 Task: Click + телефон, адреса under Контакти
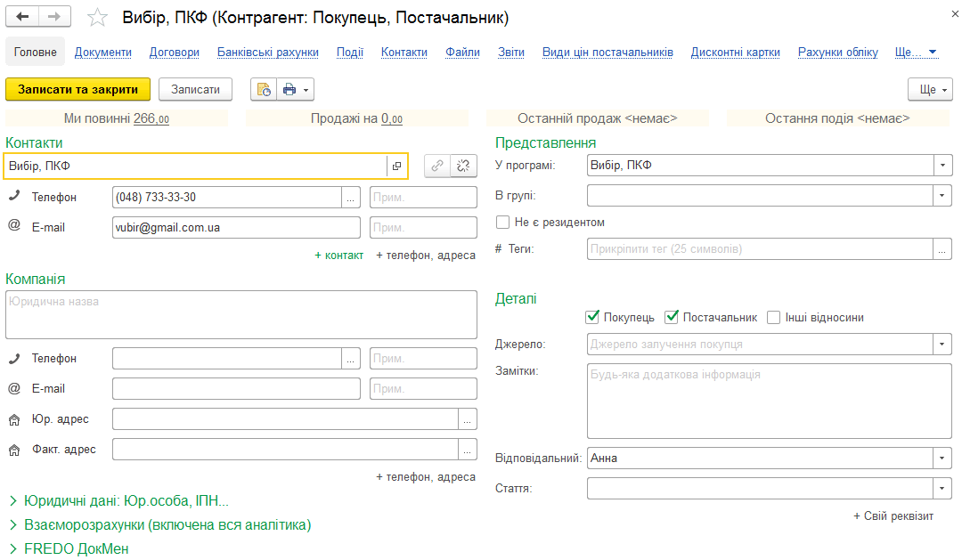(425, 256)
